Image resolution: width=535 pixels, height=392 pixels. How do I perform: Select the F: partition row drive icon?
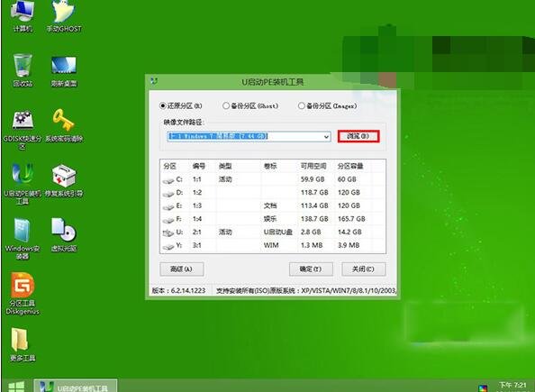point(168,220)
